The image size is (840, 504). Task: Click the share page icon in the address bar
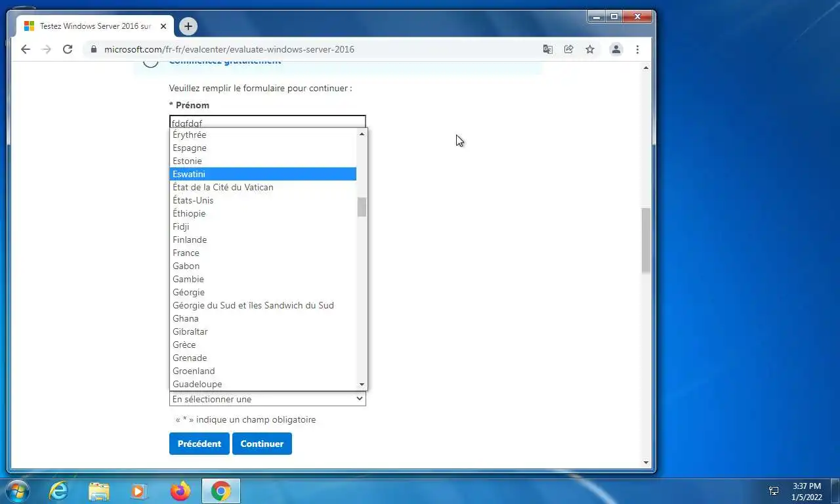click(569, 49)
